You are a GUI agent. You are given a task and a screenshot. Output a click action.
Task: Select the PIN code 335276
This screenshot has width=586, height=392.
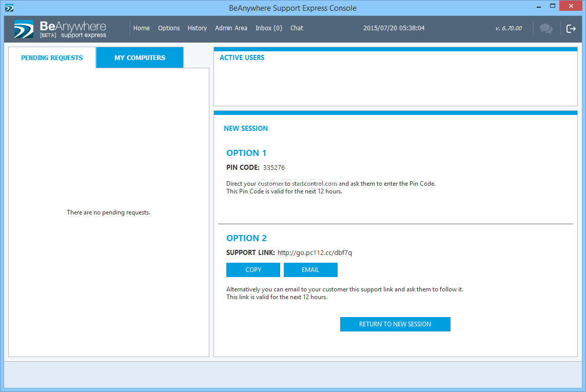tap(274, 167)
